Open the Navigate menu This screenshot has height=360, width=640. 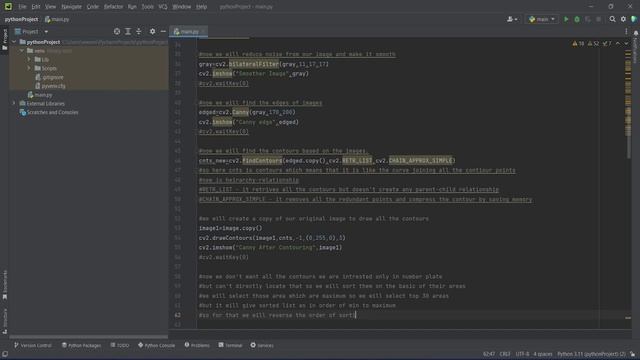(x=71, y=7)
